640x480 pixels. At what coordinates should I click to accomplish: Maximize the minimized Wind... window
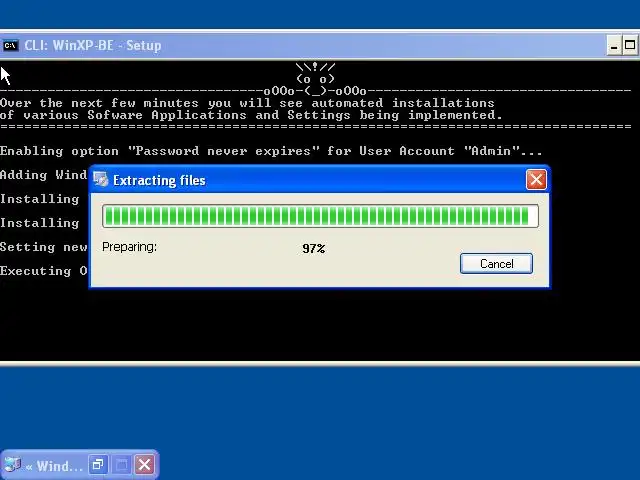[x=121, y=464]
